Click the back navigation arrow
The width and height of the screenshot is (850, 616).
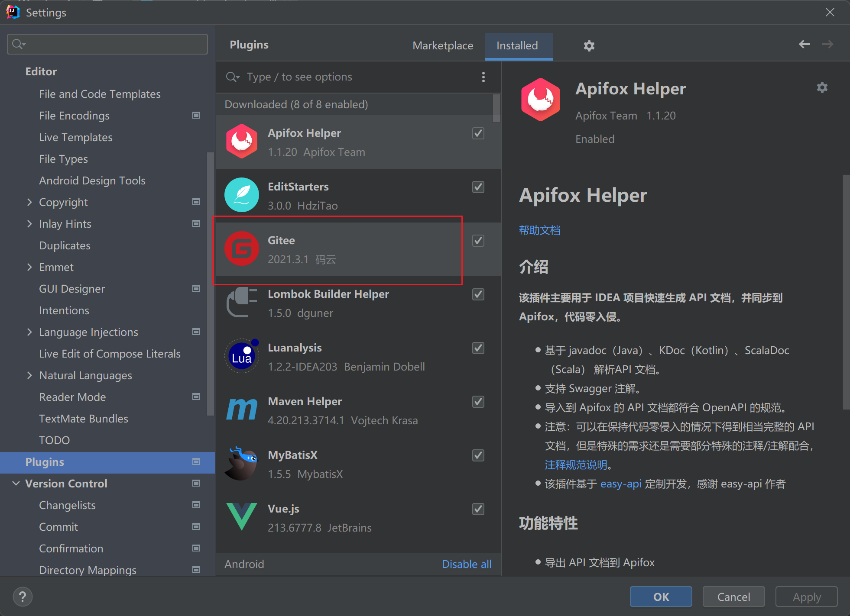point(805,44)
